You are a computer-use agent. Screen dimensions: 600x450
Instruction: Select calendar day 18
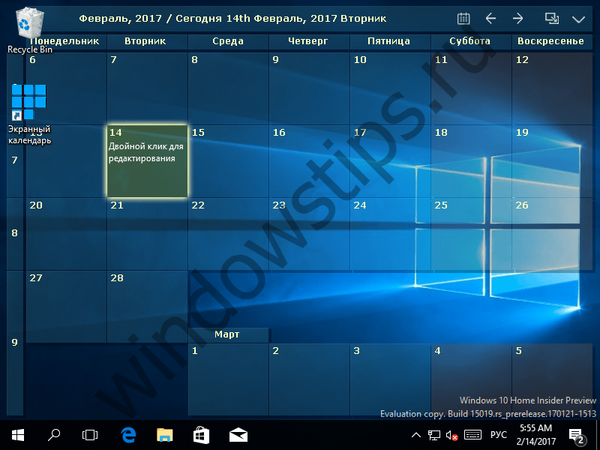(x=471, y=161)
